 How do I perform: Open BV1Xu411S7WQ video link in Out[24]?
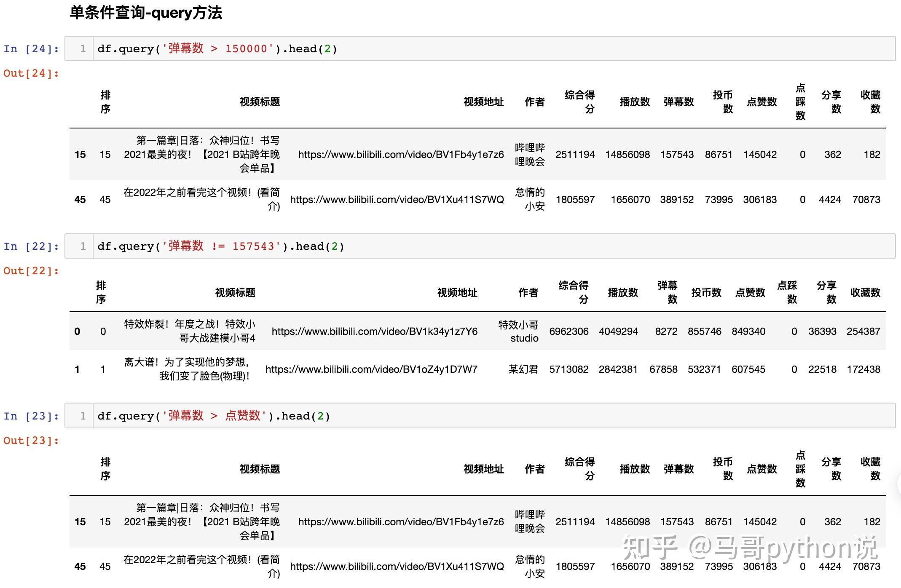pos(397,200)
